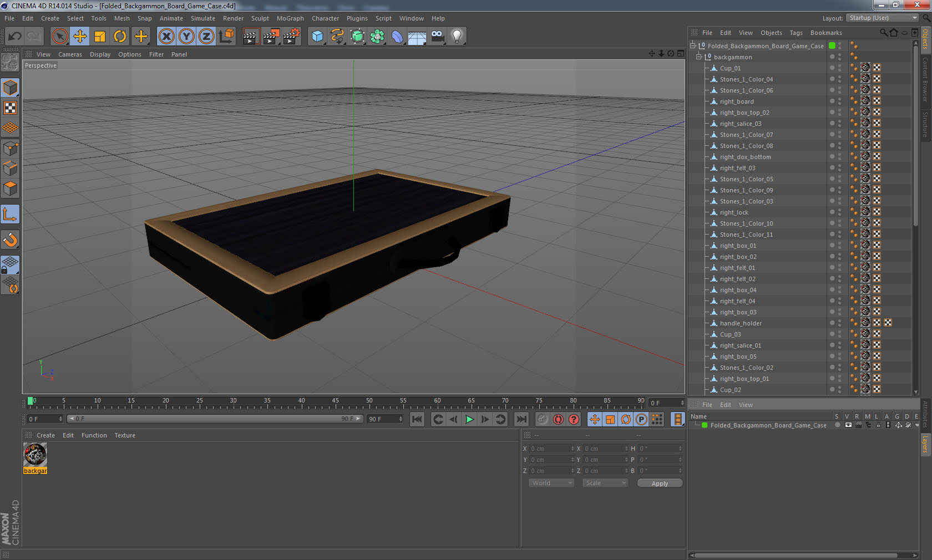Go to end of animation
The height and width of the screenshot is (560, 932).
[521, 419]
